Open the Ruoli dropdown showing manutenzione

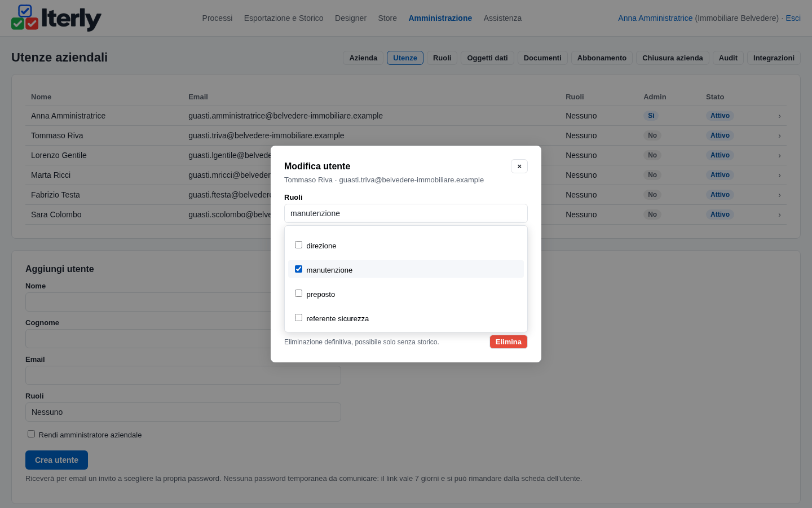tap(406, 213)
